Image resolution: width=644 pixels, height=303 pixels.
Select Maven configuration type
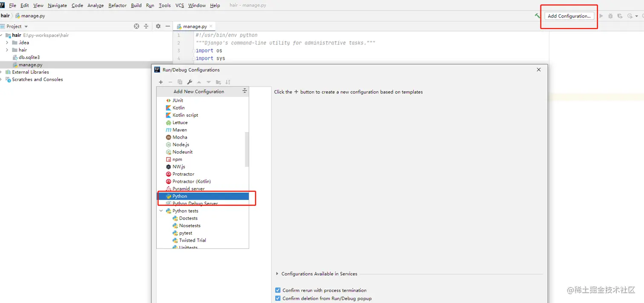click(203, 130)
